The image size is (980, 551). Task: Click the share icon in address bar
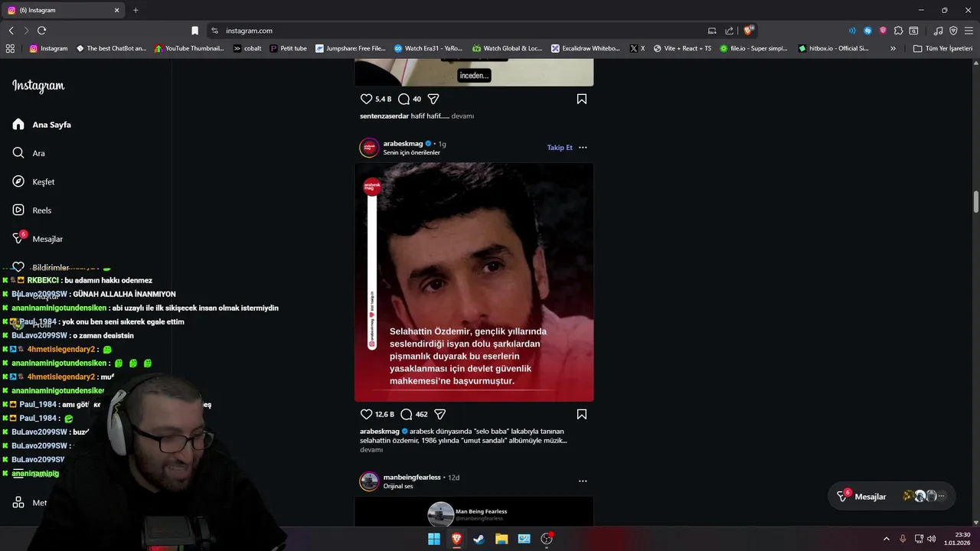(730, 31)
